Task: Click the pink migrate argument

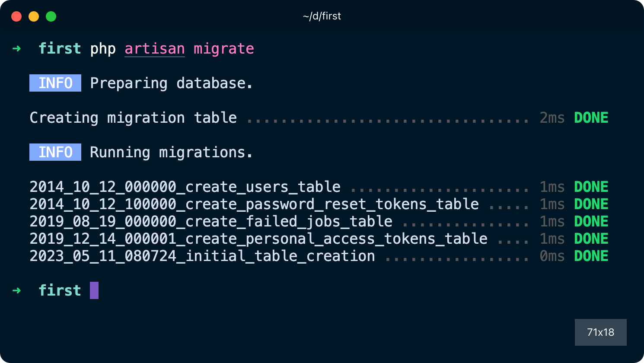Action: [x=223, y=49]
